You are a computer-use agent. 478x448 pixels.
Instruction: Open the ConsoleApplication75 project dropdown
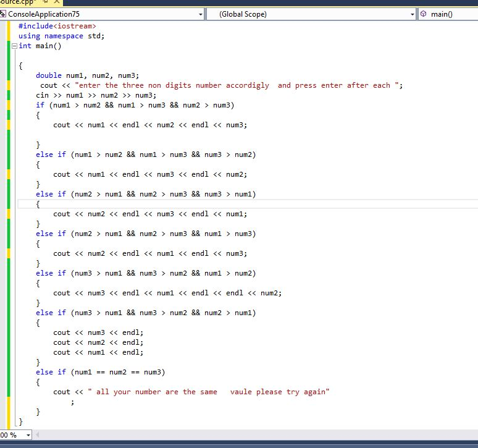pos(201,14)
